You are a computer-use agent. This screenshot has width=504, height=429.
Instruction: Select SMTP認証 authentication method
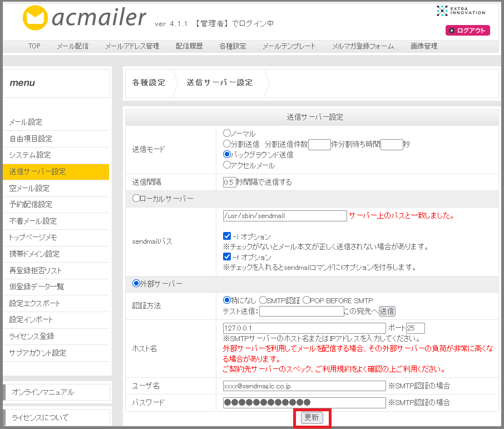click(x=263, y=300)
